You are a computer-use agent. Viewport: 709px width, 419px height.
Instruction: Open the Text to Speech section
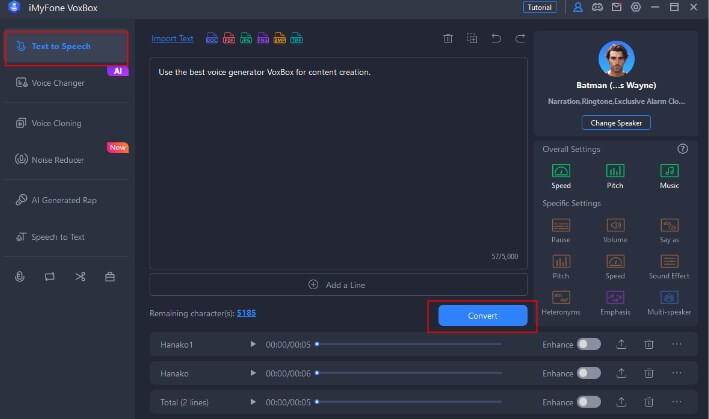66,47
